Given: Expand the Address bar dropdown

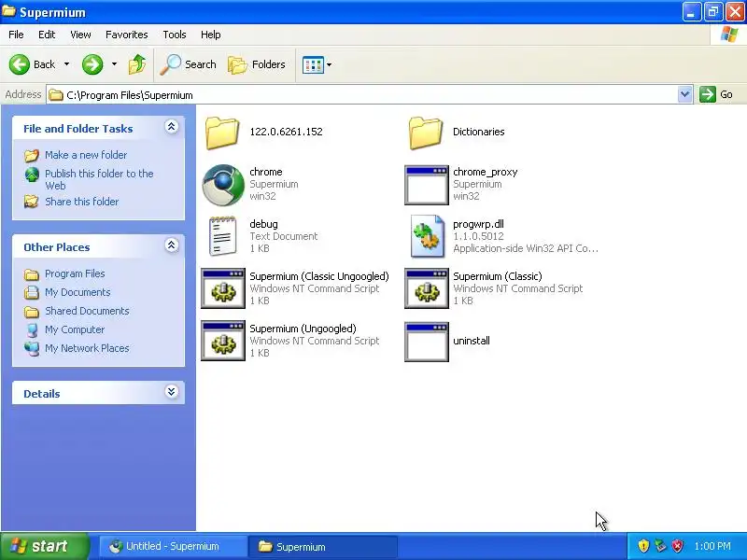Looking at the screenshot, I should coord(684,94).
